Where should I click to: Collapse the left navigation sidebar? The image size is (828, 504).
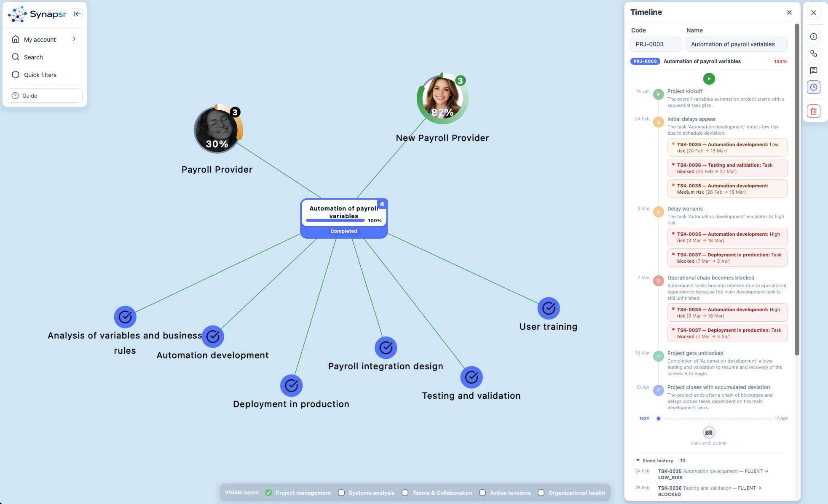point(77,14)
